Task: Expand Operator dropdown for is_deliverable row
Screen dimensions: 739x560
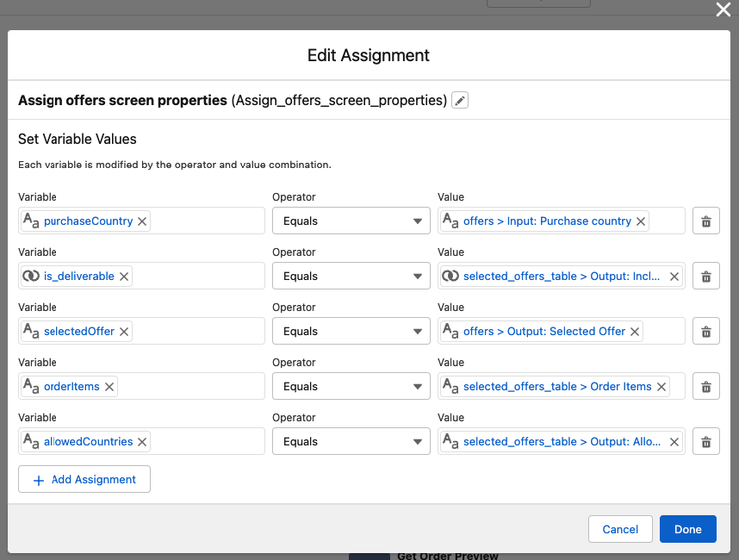Action: point(351,277)
